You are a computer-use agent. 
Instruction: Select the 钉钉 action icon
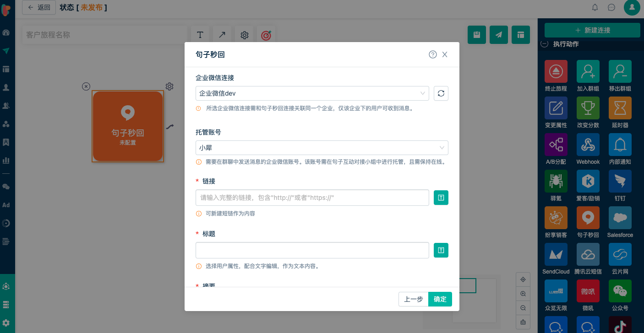(620, 181)
